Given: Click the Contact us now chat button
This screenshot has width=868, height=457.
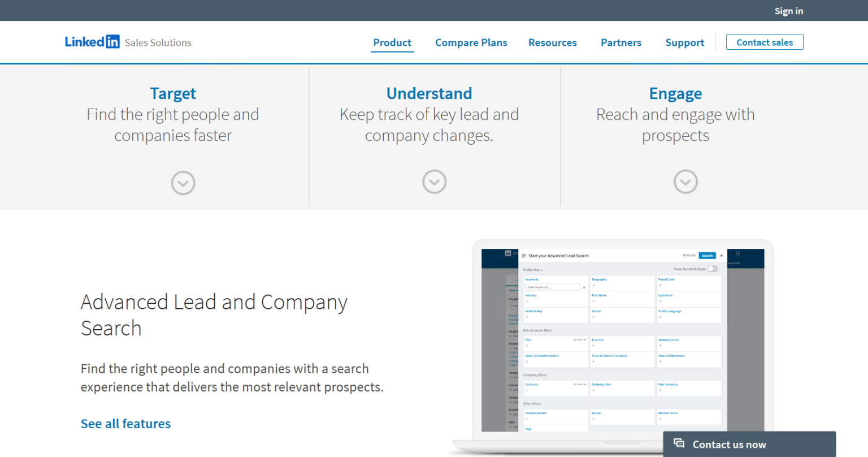Looking at the screenshot, I should (749, 444).
